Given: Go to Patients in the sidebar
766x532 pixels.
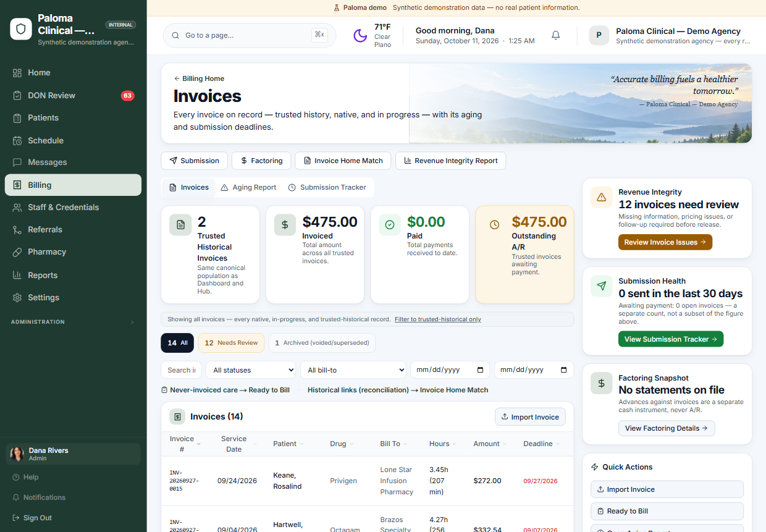Looking at the screenshot, I should (73, 118).
